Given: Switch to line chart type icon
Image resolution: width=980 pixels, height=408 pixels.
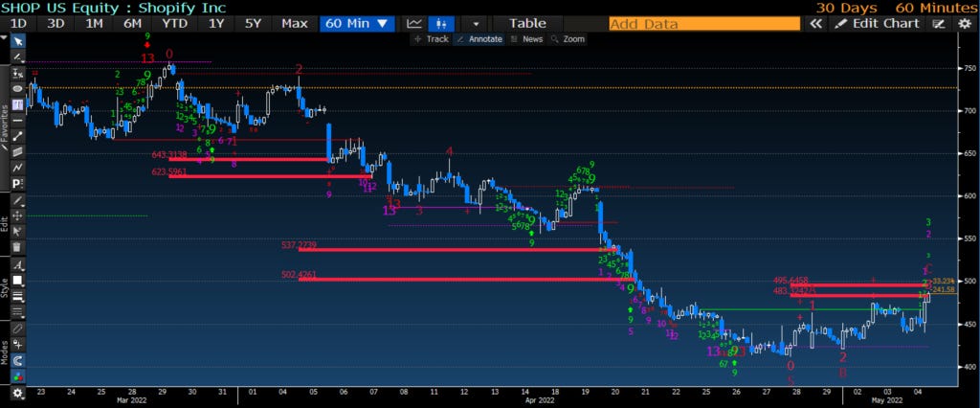Looking at the screenshot, I should point(413,24).
